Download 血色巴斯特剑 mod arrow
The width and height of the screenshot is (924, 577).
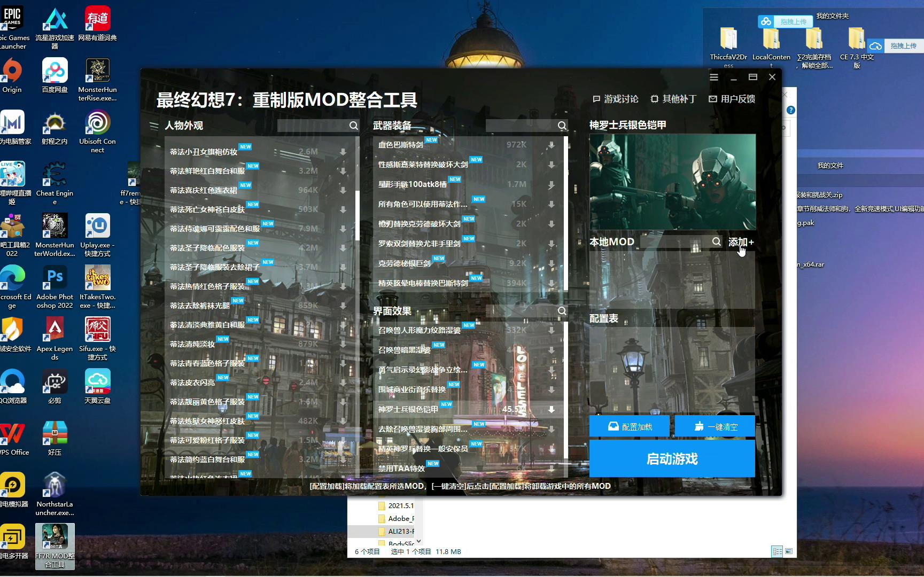point(551,145)
